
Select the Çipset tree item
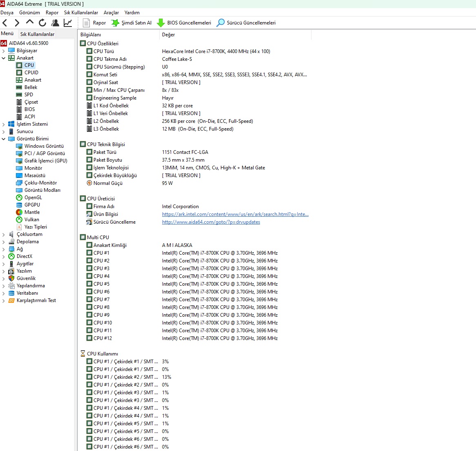coord(31,102)
